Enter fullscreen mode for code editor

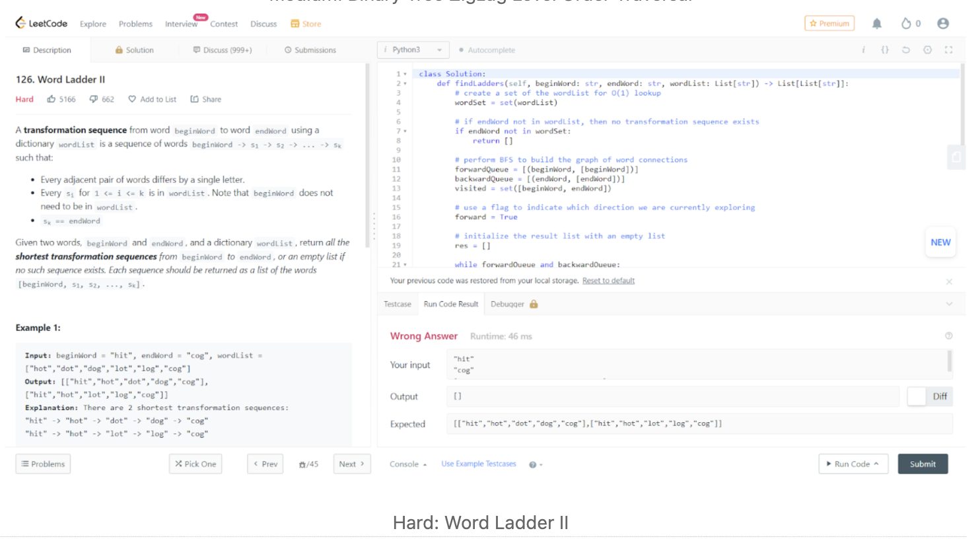tap(948, 50)
